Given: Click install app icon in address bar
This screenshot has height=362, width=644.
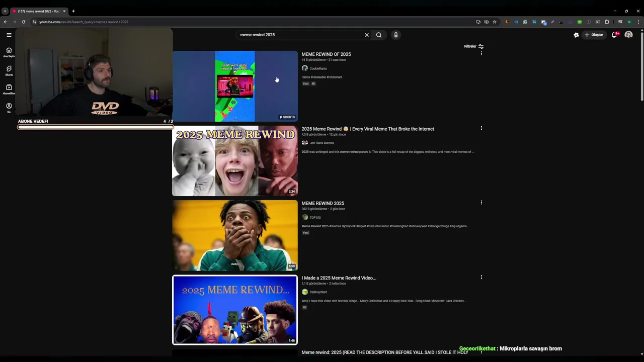Looking at the screenshot, I should (478, 22).
